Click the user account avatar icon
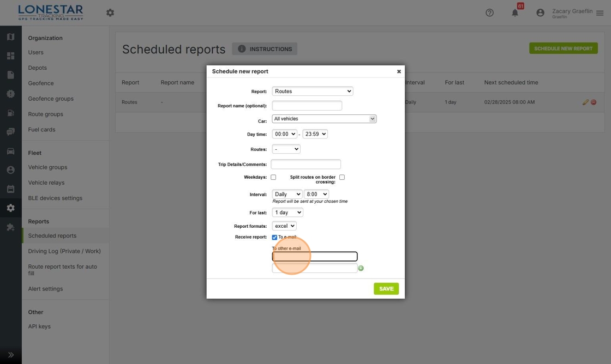Viewport: 611px width, 364px height. tap(540, 13)
